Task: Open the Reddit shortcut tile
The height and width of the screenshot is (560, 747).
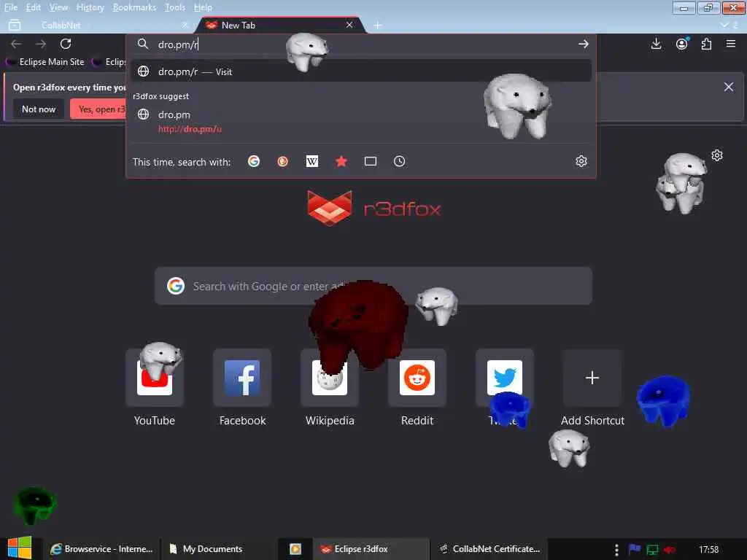Action: tap(417, 378)
